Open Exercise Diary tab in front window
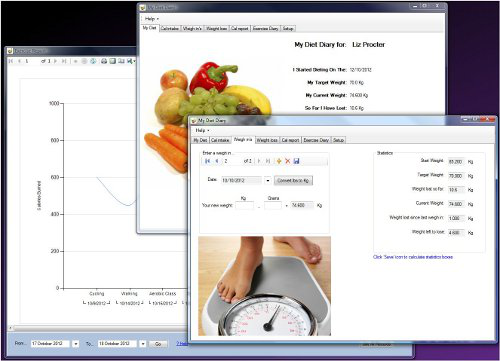500x361 pixels. (x=316, y=140)
